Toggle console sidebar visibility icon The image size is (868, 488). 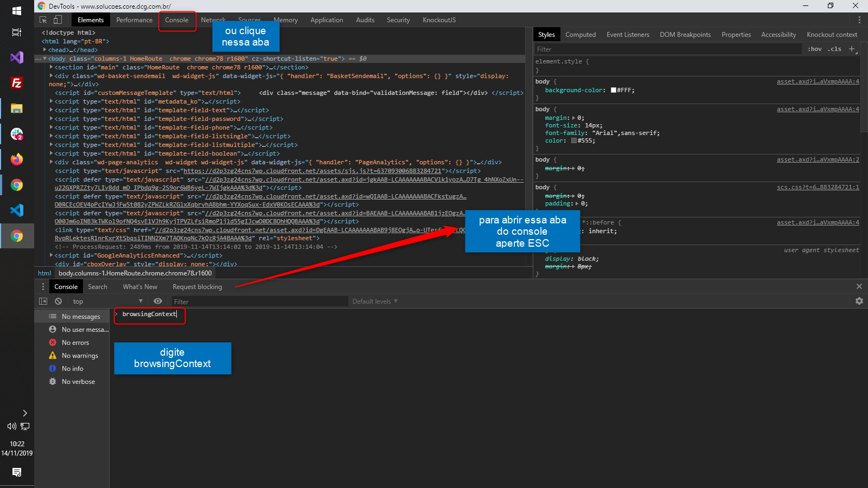click(x=43, y=301)
